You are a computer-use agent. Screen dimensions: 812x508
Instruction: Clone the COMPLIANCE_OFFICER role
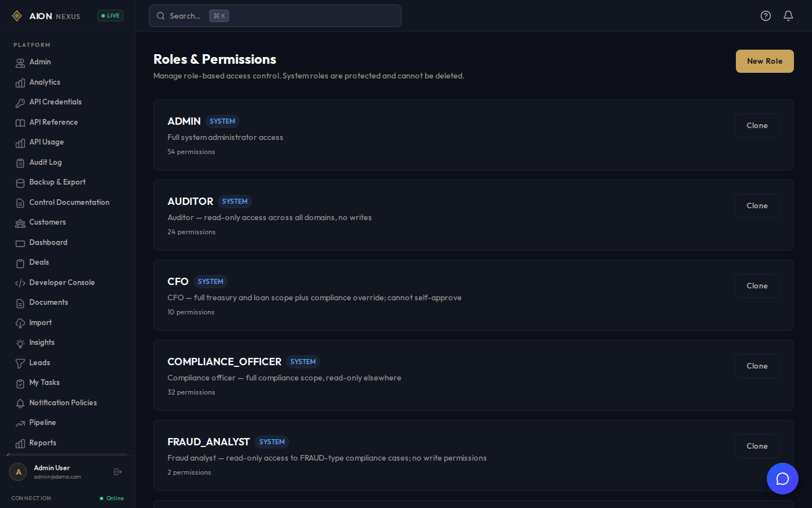tap(757, 366)
